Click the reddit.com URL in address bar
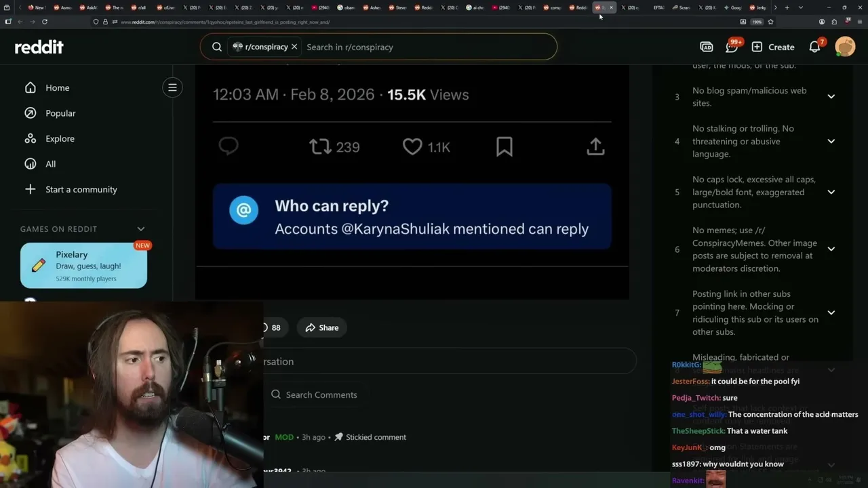The height and width of the screenshot is (488, 868). pos(225,22)
